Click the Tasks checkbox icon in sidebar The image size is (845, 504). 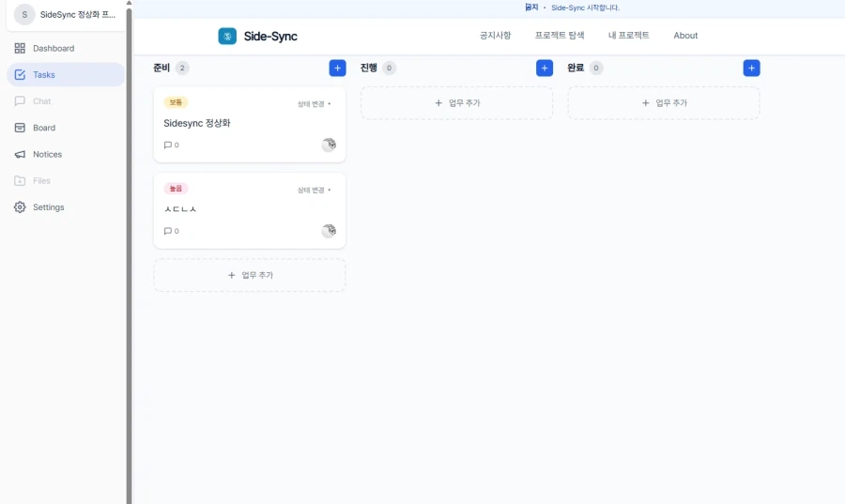pyautogui.click(x=20, y=75)
